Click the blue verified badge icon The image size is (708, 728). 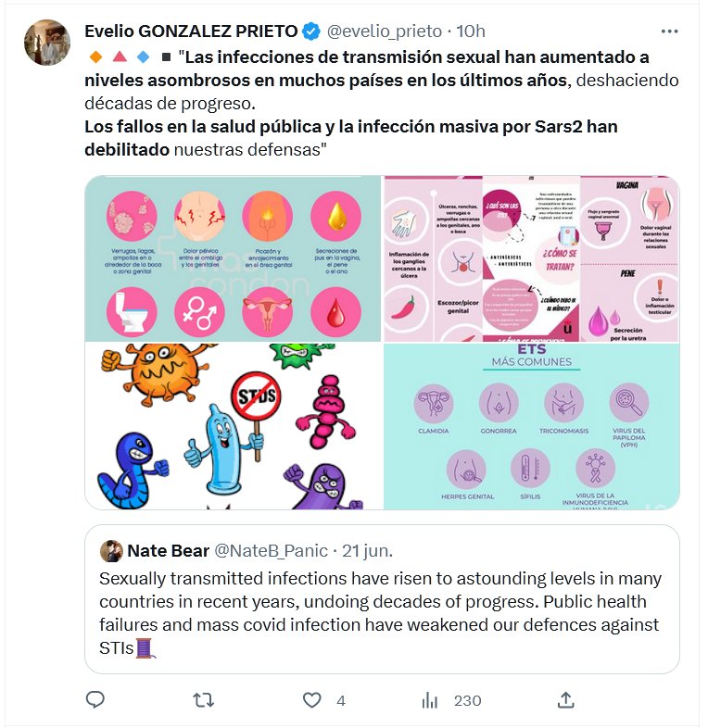tap(312, 31)
